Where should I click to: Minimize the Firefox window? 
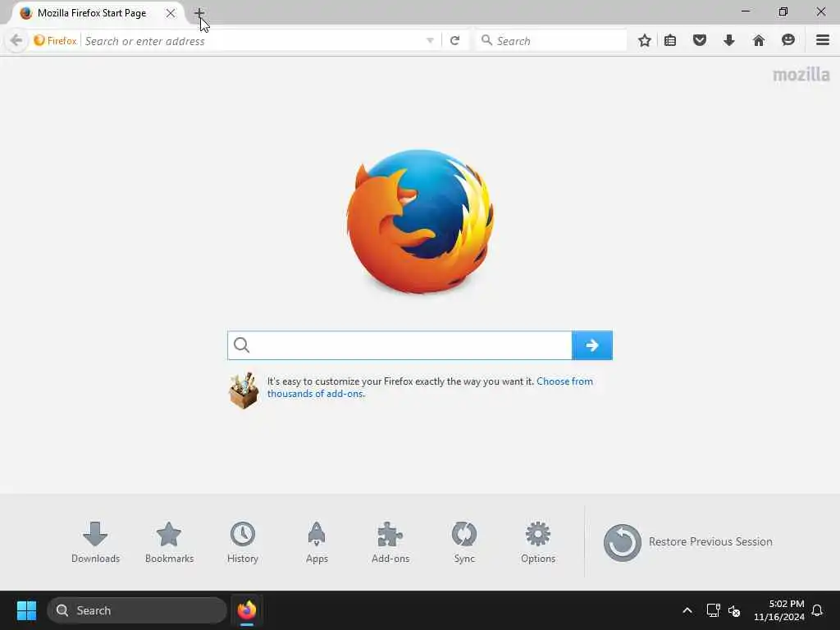tap(746, 11)
